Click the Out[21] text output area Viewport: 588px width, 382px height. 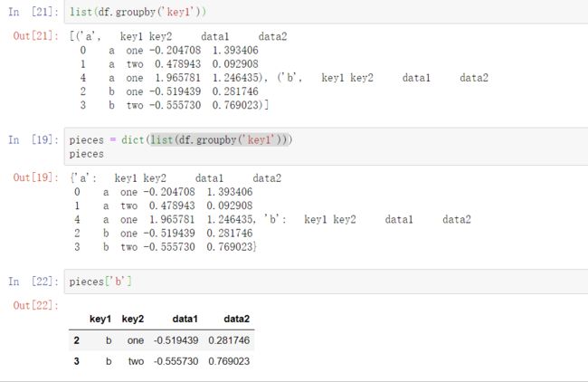coord(279,71)
